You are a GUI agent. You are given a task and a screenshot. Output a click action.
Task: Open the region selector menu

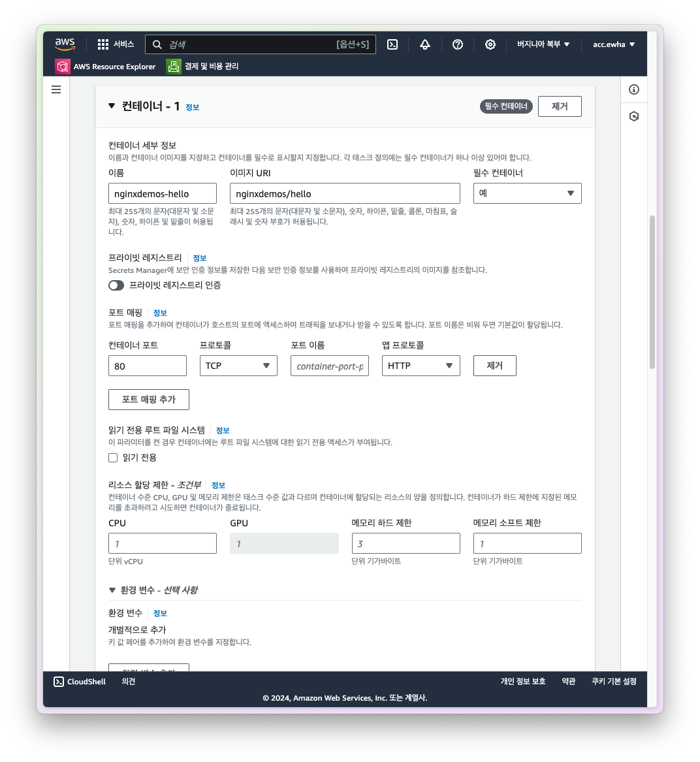pos(543,44)
